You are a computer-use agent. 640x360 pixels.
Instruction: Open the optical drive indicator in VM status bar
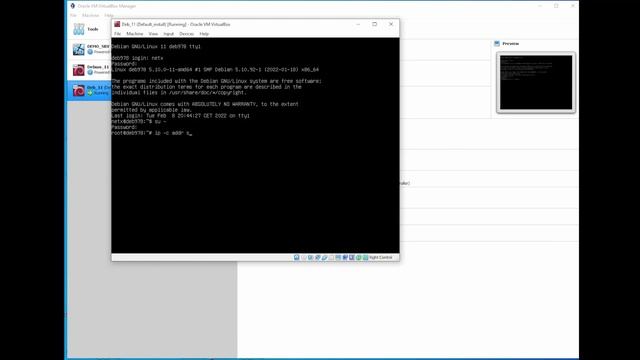[x=303, y=258]
